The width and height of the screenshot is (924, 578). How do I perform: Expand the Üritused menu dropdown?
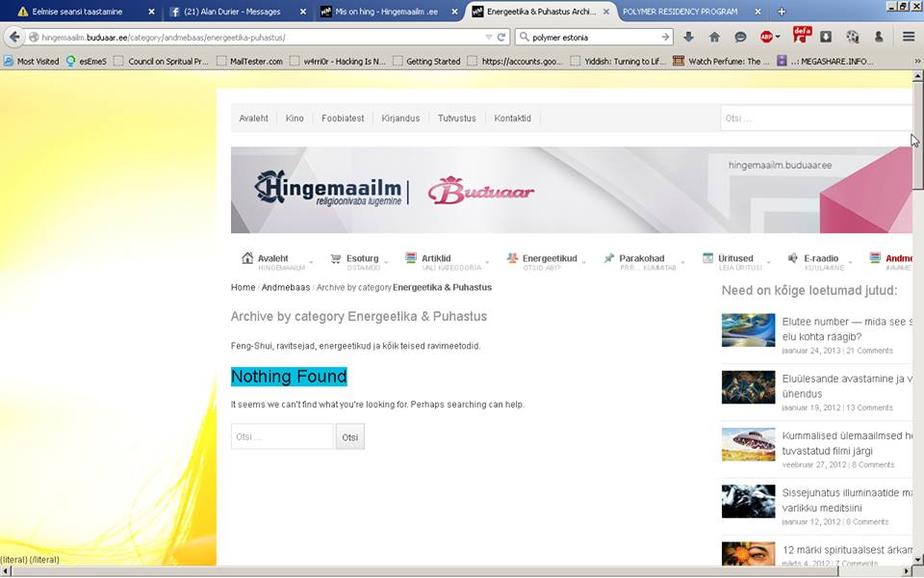[x=768, y=262]
